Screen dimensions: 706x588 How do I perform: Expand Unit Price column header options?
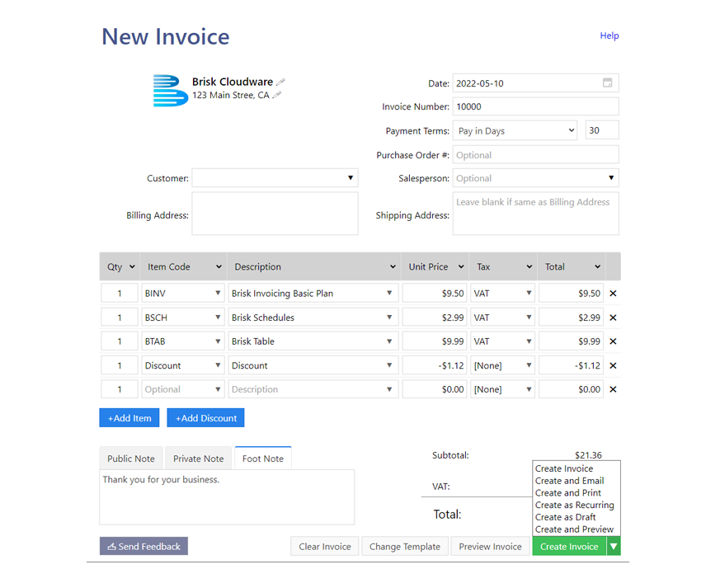(x=461, y=266)
